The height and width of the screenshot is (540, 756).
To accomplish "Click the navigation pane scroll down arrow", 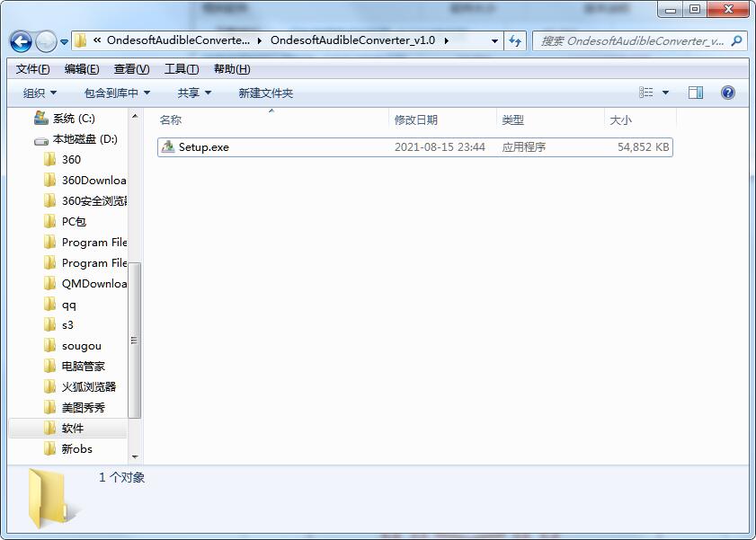I will [x=135, y=456].
